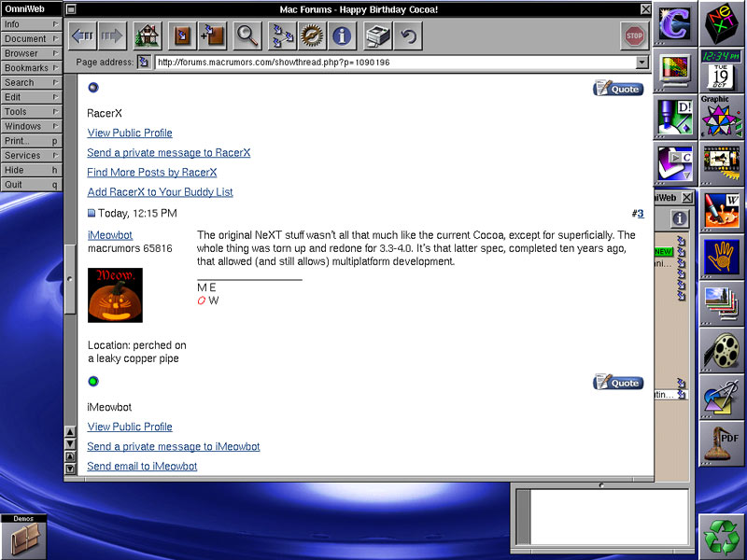The image size is (747, 560).
Task: Click Send email to iMeowbot
Action: 142,466
